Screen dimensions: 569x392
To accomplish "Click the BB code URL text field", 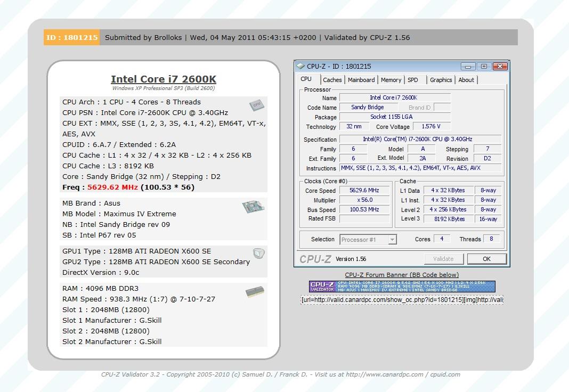I will [402, 300].
